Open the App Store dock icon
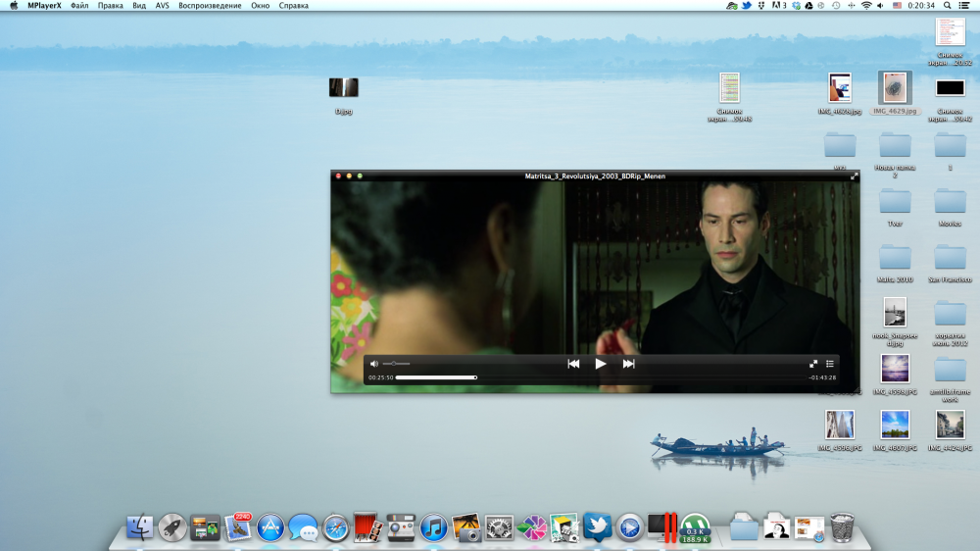980x551 pixels. click(x=270, y=527)
